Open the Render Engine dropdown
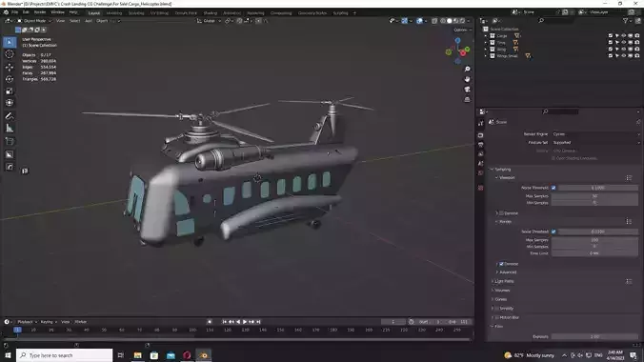This screenshot has height=362, width=644. coord(595,134)
